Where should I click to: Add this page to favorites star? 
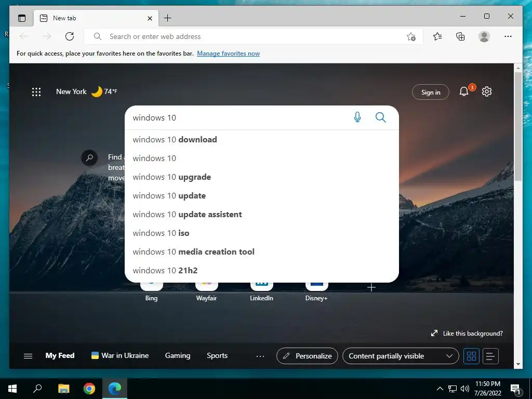(x=411, y=37)
